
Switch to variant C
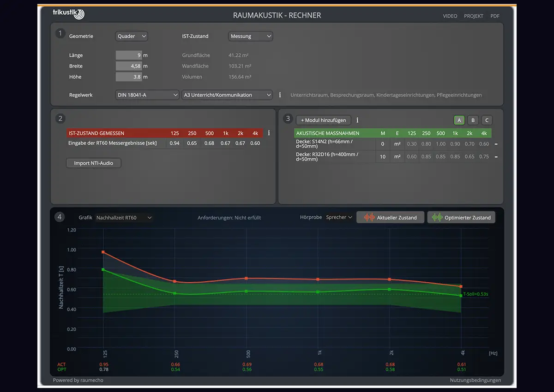click(487, 120)
